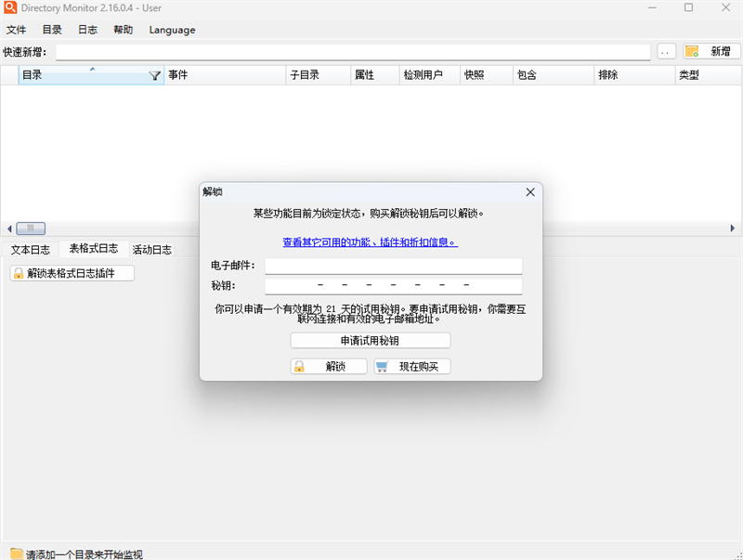This screenshot has height=560, width=743.
Task: Click the lock icon on 解锁表格式日志插件
Action: 19,273
